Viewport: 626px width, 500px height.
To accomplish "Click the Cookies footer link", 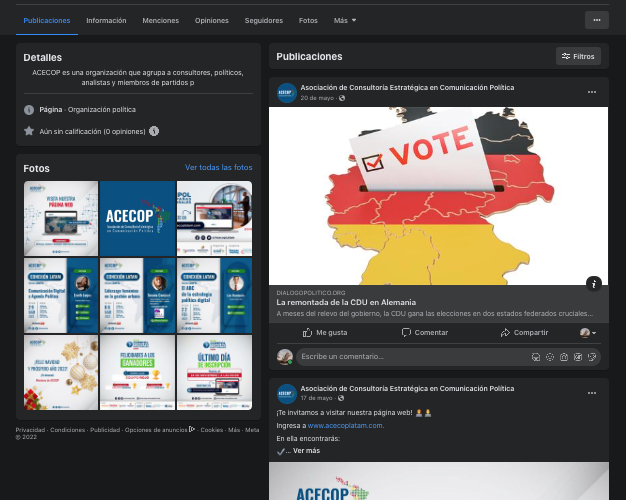I will pos(212,430).
